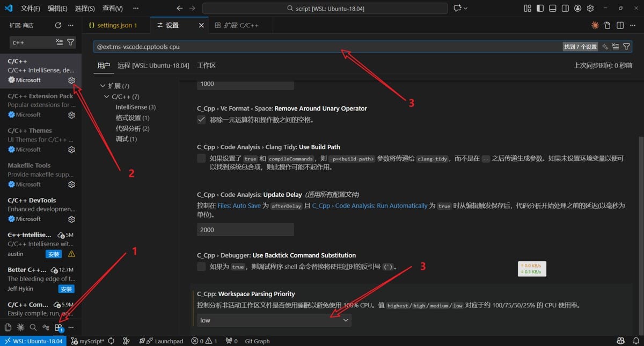Refresh the extensions marketplace list

point(58,25)
